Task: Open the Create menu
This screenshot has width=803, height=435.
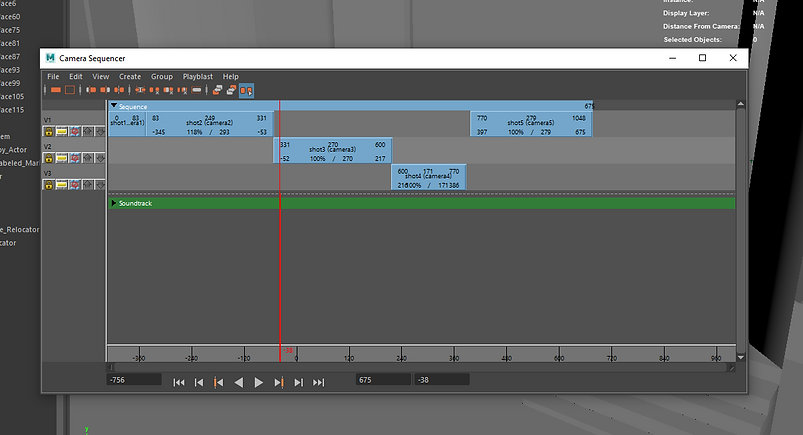Action: [130, 76]
